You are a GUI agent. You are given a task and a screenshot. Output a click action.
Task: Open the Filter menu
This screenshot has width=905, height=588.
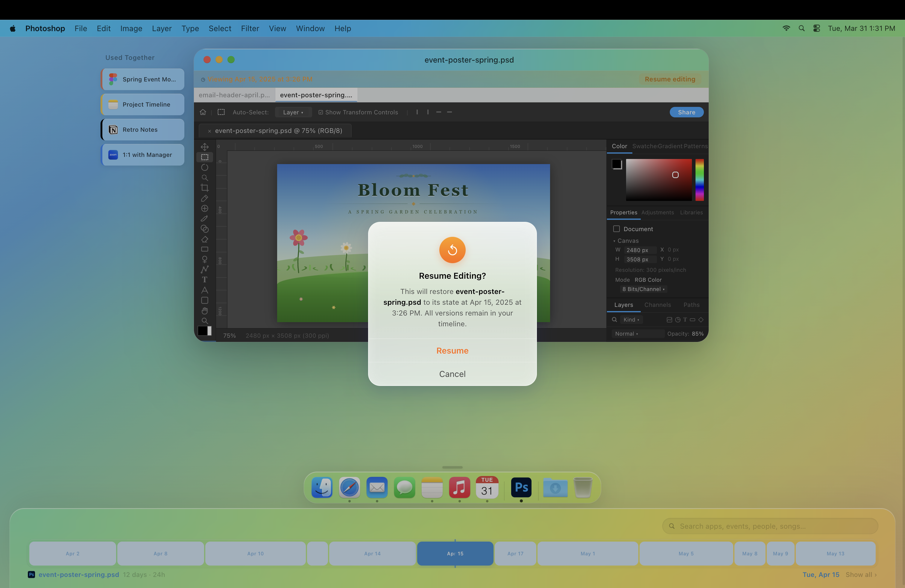[x=250, y=28]
